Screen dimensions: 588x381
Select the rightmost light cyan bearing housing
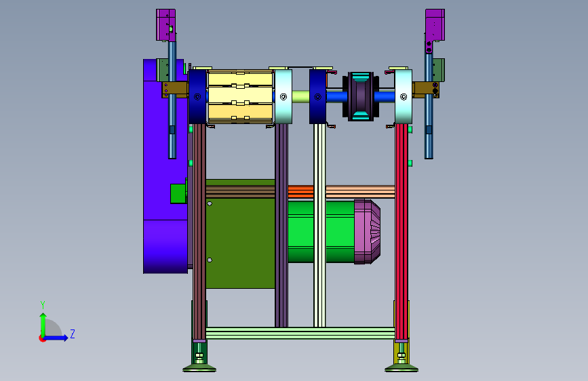404,97
